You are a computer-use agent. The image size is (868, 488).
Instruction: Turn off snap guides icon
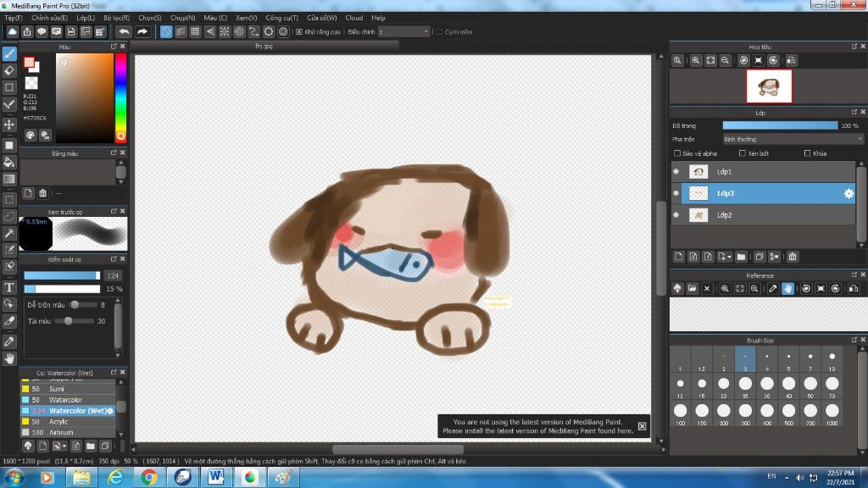[x=165, y=31]
